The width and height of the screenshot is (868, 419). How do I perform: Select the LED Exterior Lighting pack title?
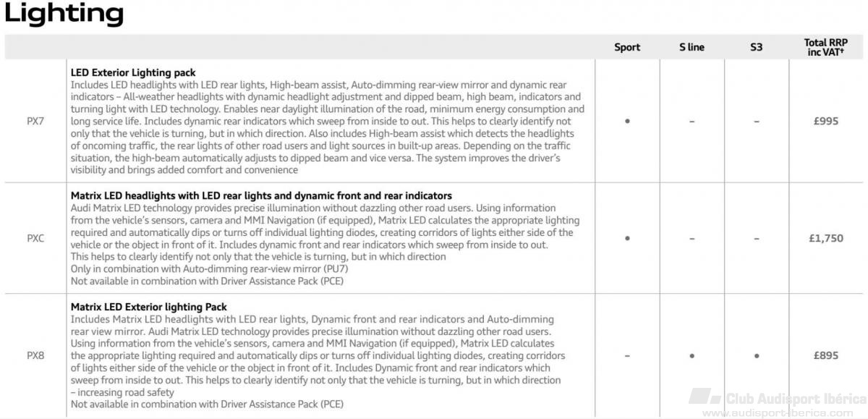click(133, 72)
